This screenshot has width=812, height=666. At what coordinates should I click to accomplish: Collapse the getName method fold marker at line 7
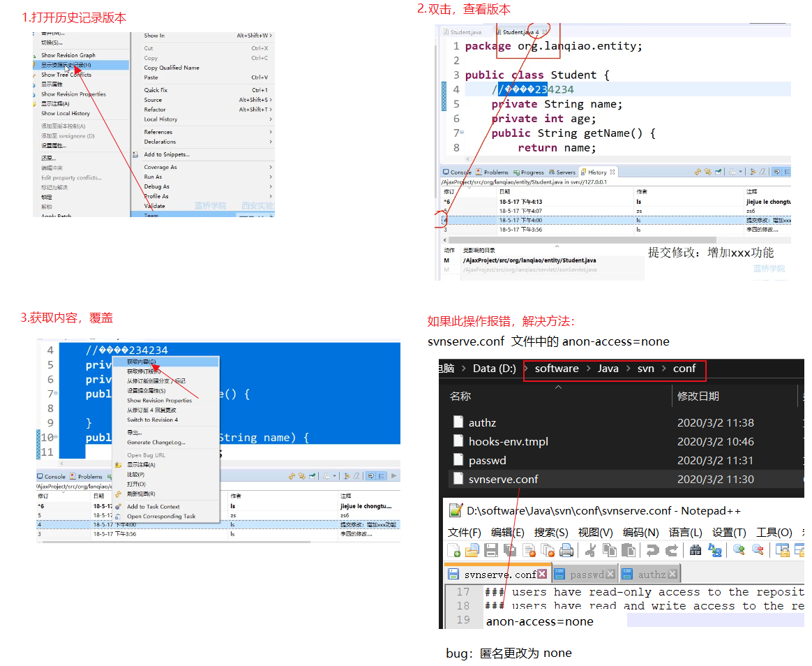coord(461,133)
